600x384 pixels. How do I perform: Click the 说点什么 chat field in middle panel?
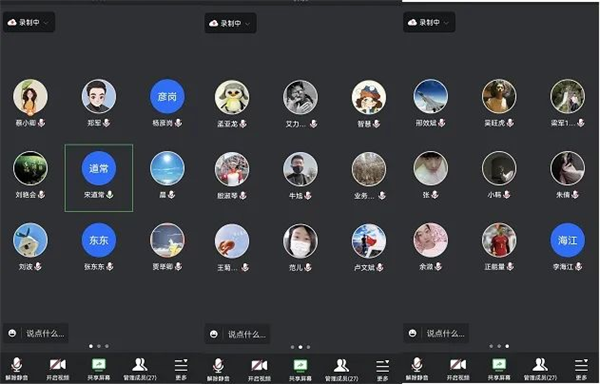tap(247, 334)
